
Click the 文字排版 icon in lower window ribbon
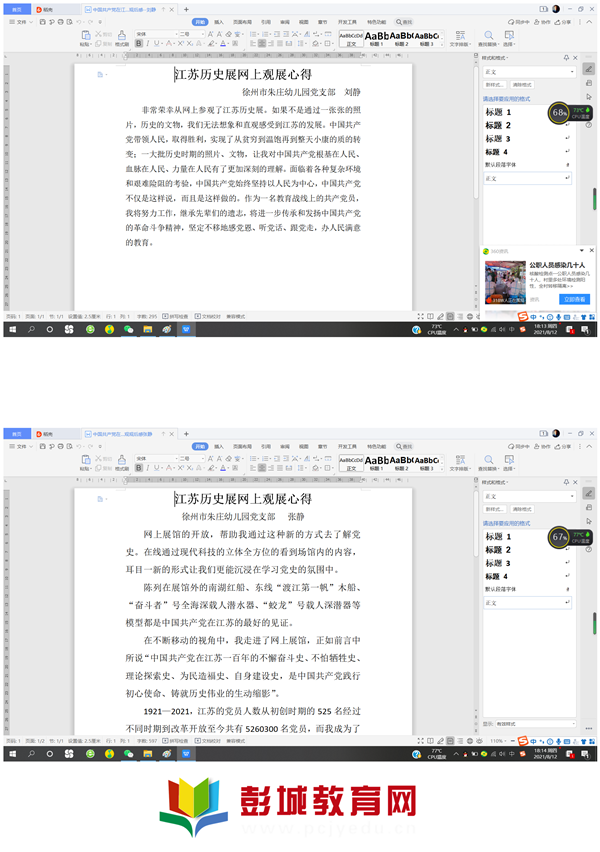(460, 460)
